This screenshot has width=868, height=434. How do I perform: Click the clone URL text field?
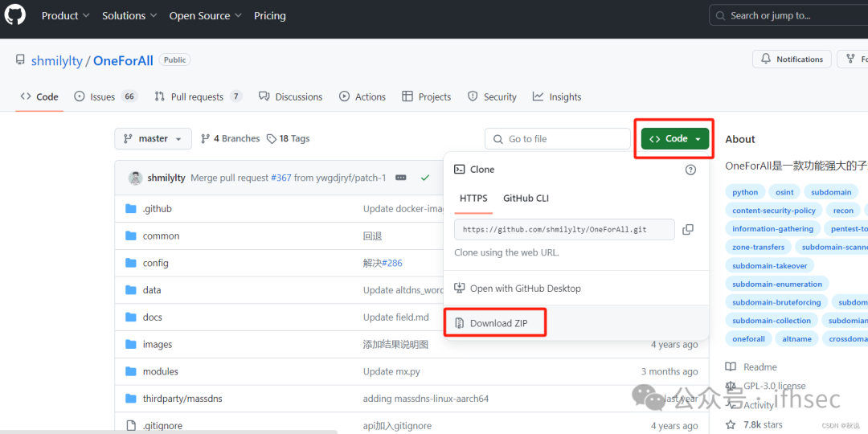[565, 229]
